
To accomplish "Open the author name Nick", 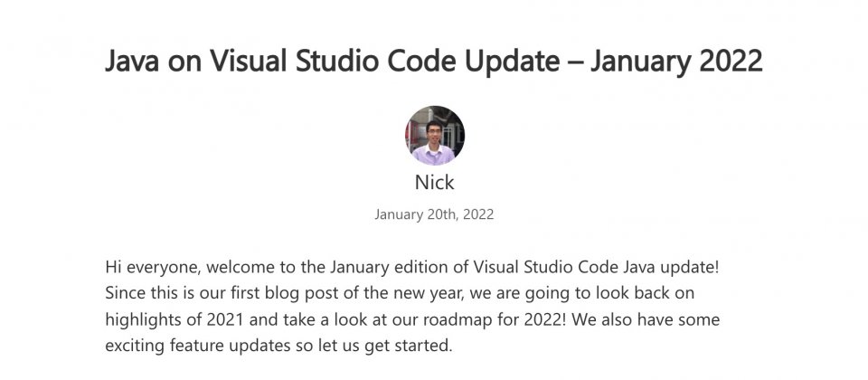I will (435, 182).
